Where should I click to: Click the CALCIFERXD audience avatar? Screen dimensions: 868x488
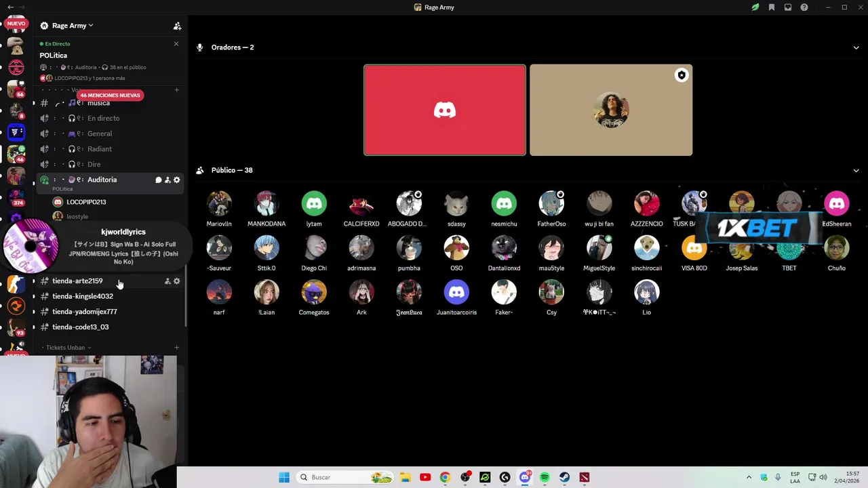(361, 203)
